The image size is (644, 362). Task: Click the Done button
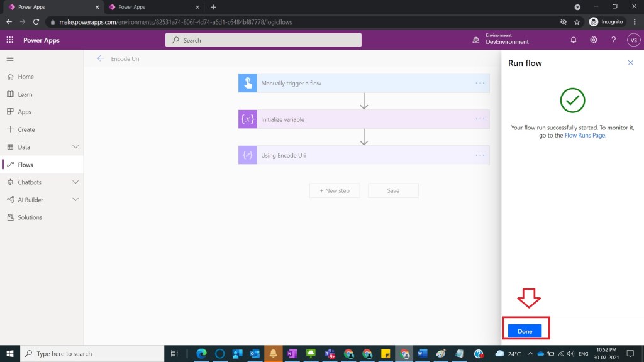[525, 331]
